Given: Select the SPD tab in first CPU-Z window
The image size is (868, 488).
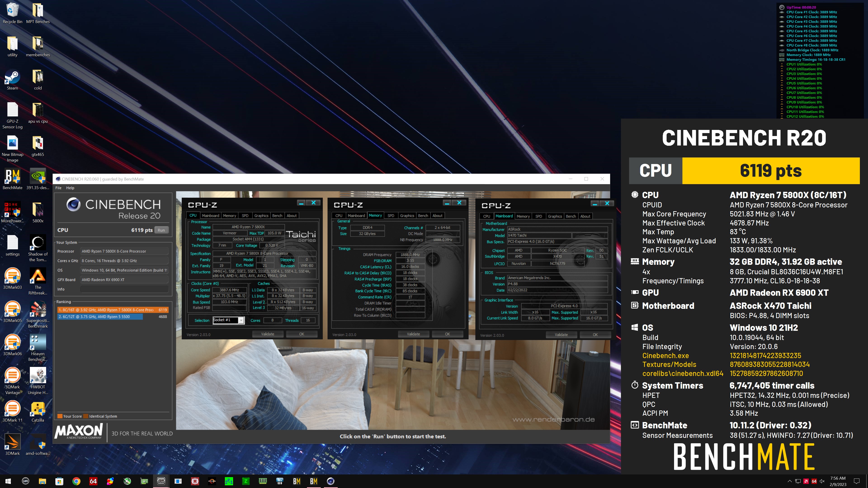Looking at the screenshot, I should tap(245, 216).
